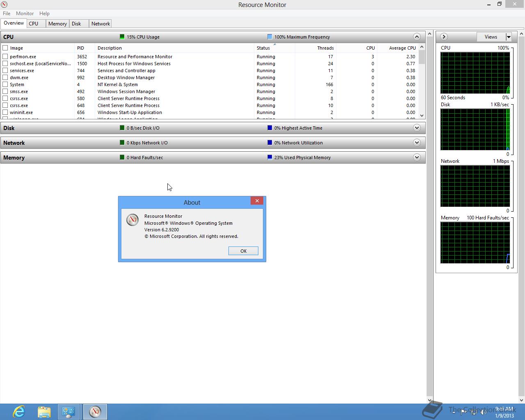This screenshot has height=420, width=525.
Task: Close the About dialog with X
Action: click(x=257, y=201)
